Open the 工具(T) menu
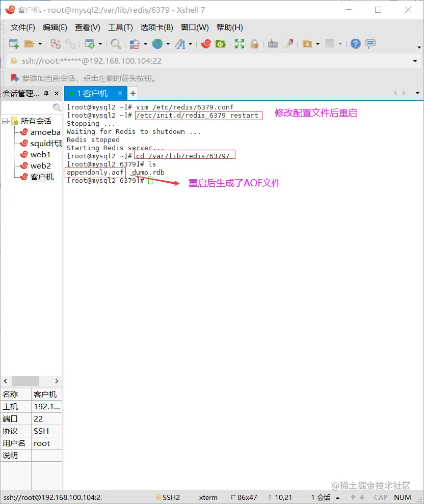 coord(120,27)
